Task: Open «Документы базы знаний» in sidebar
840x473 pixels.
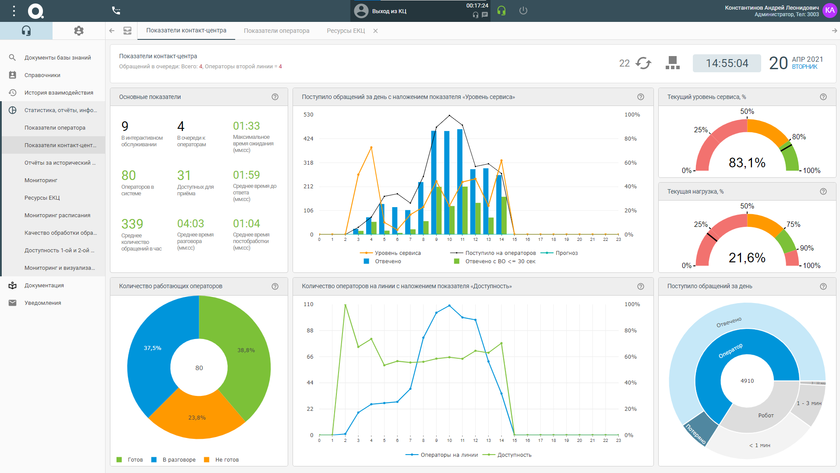Action: click(60, 58)
